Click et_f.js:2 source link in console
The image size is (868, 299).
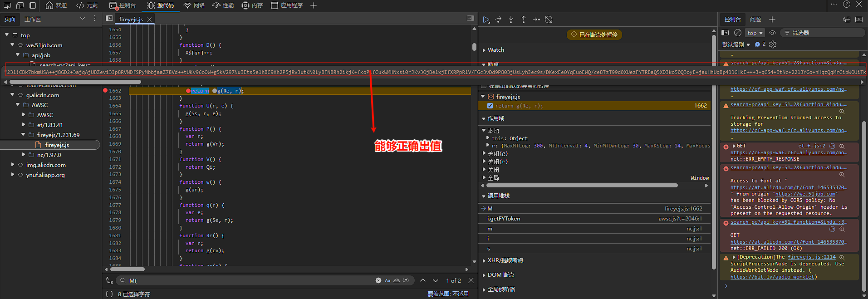pos(812,146)
